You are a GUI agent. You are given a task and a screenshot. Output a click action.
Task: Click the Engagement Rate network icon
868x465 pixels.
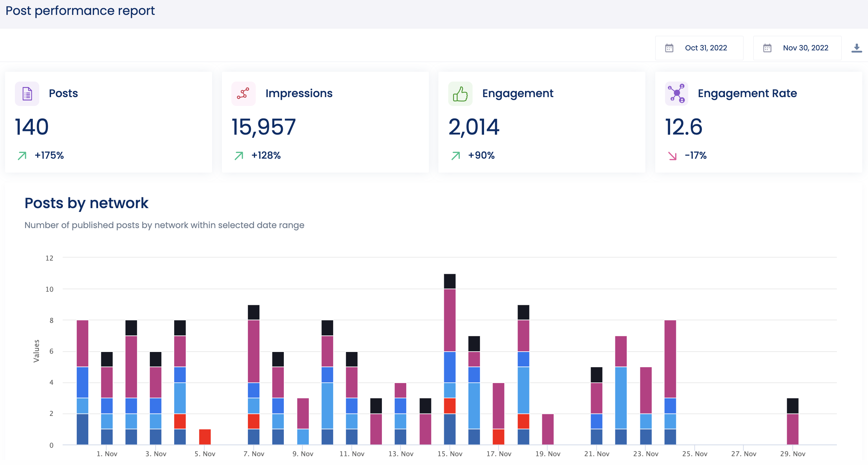click(677, 94)
